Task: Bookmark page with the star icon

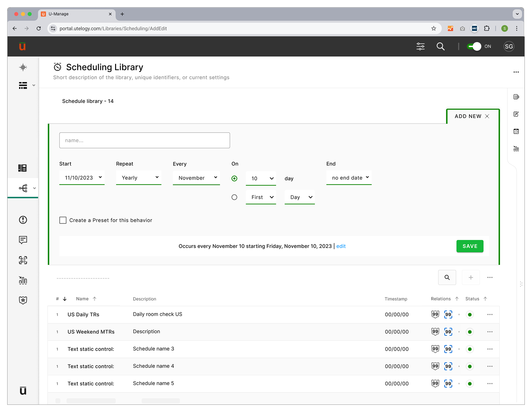Action: coord(434,28)
